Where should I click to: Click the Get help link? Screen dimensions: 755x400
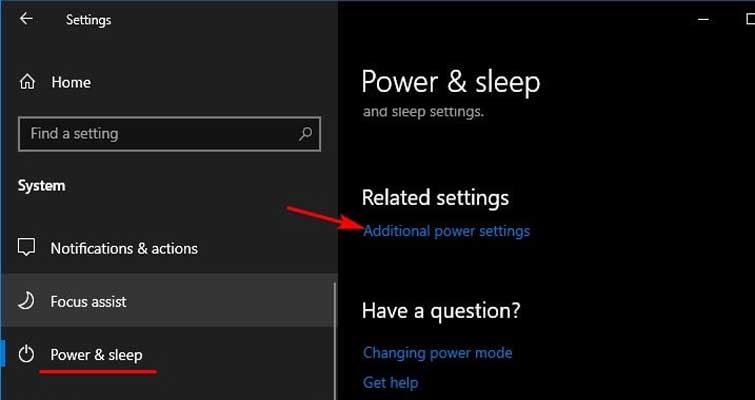391,383
